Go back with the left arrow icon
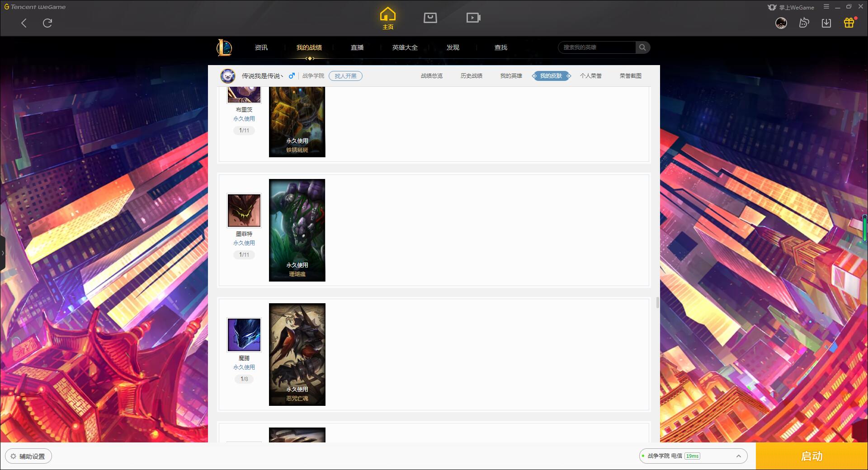 (x=24, y=23)
